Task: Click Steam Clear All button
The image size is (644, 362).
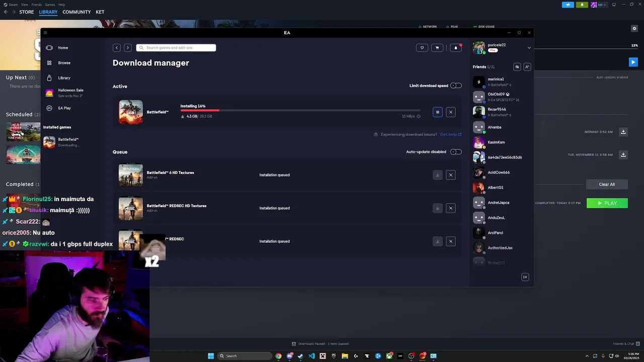Action: pos(607,185)
